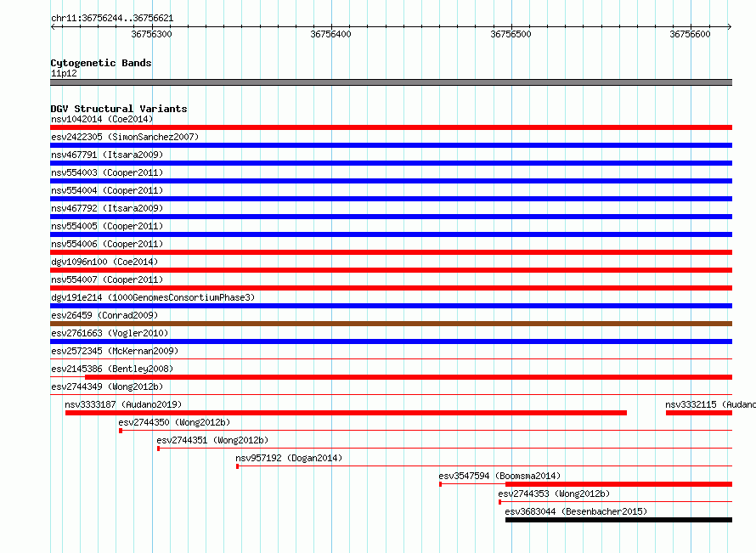Click the 11p12 cytogenetic band label
This screenshot has width=756, height=553.
64,73
